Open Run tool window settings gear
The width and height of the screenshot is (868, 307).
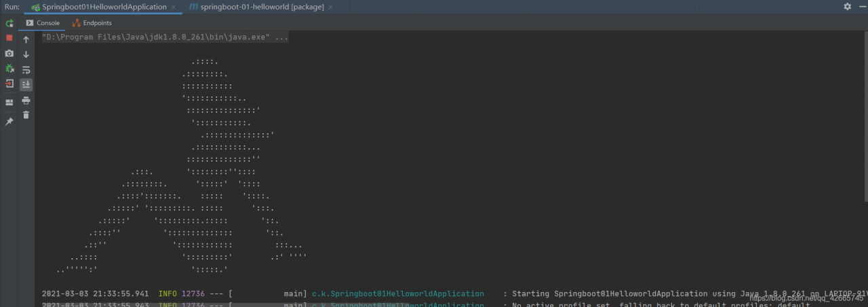(x=847, y=6)
